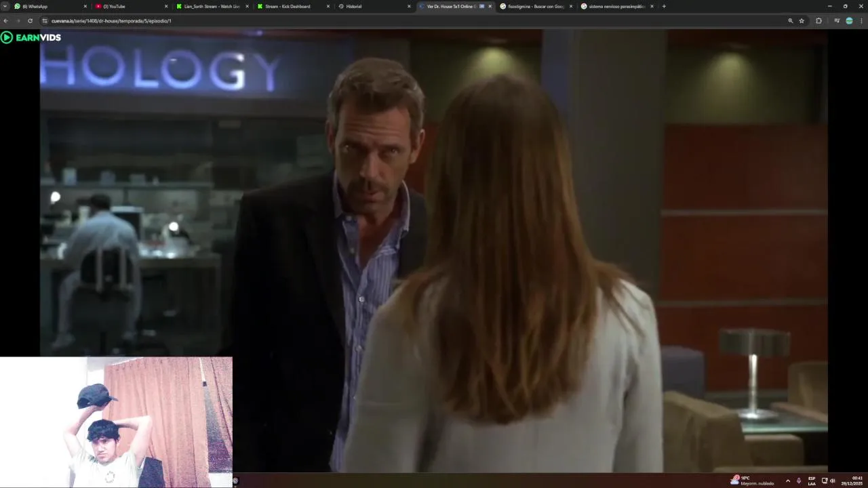The image size is (868, 488).
Task: Close the Ver Dr. House tab
Action: (x=490, y=6)
